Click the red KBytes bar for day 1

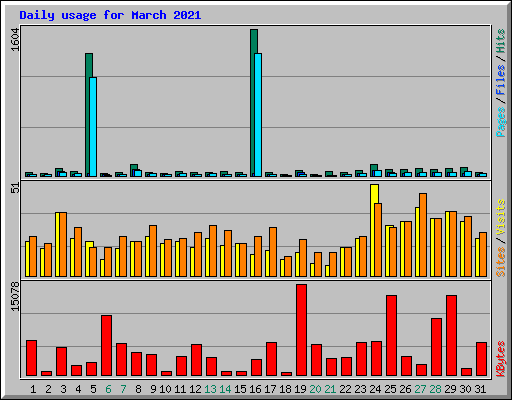(31, 358)
